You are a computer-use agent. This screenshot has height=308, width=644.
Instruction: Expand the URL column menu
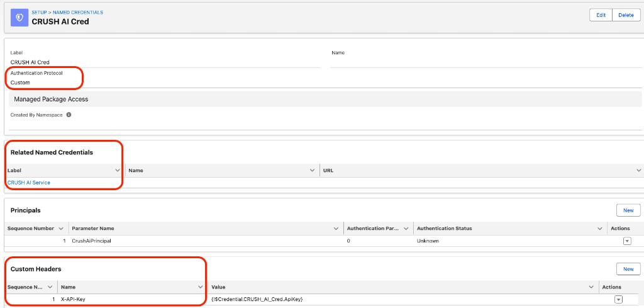tap(639, 170)
